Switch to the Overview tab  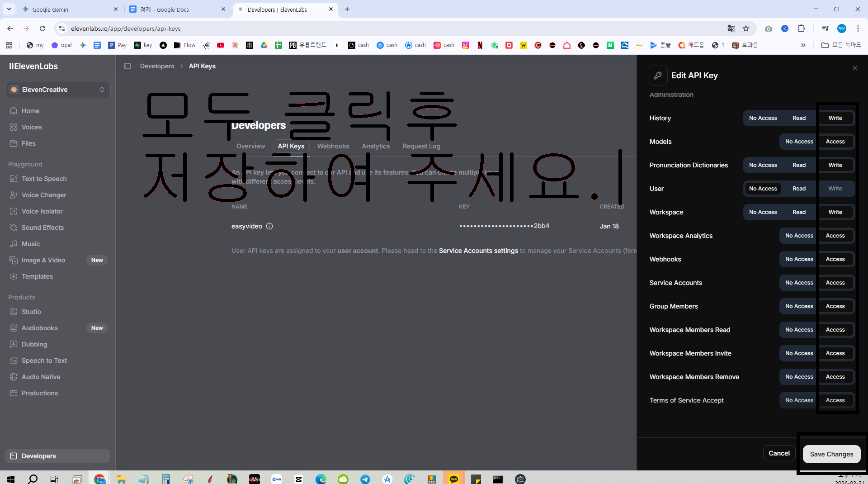tap(250, 146)
